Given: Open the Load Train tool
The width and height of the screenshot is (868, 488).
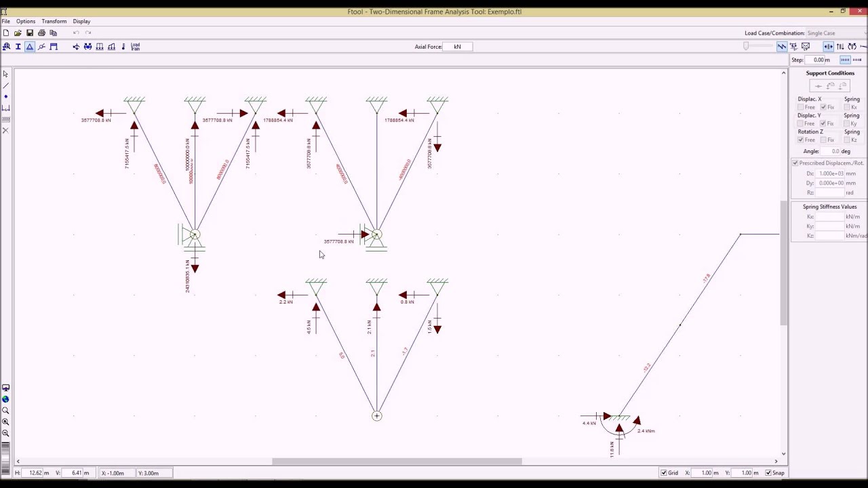Looking at the screenshot, I should pyautogui.click(x=135, y=46).
